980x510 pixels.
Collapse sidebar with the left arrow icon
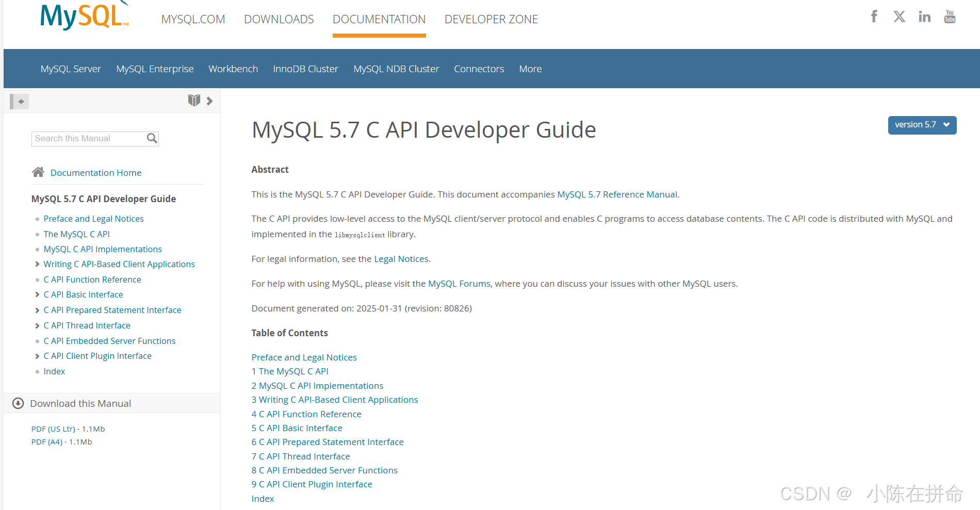[x=20, y=101]
